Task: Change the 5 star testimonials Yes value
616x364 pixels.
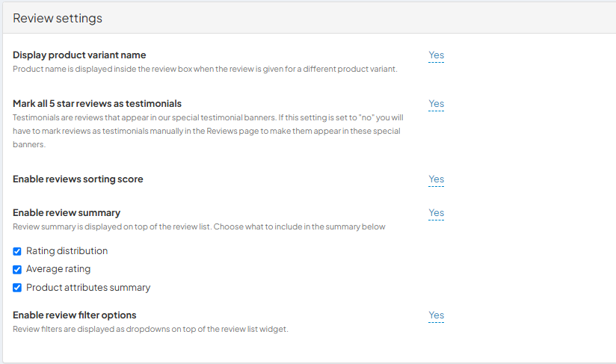Action: [x=436, y=104]
